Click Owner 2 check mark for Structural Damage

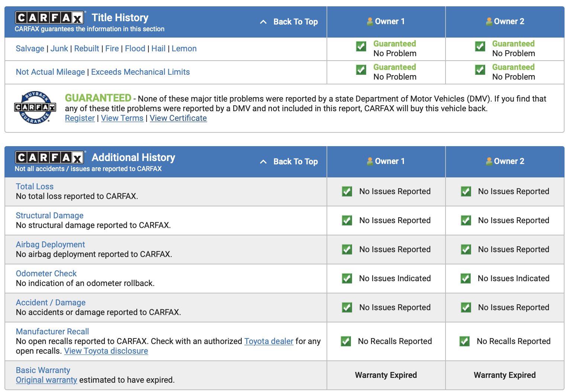pyautogui.click(x=466, y=221)
